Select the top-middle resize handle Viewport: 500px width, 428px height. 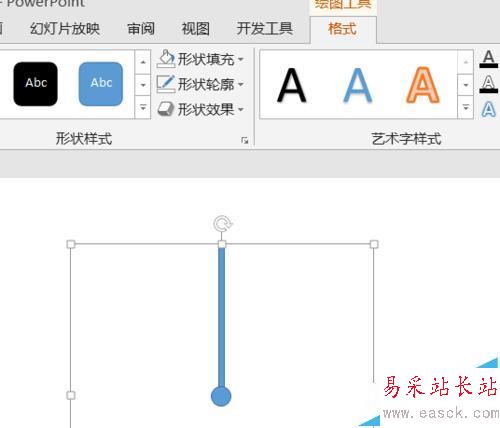(222, 244)
